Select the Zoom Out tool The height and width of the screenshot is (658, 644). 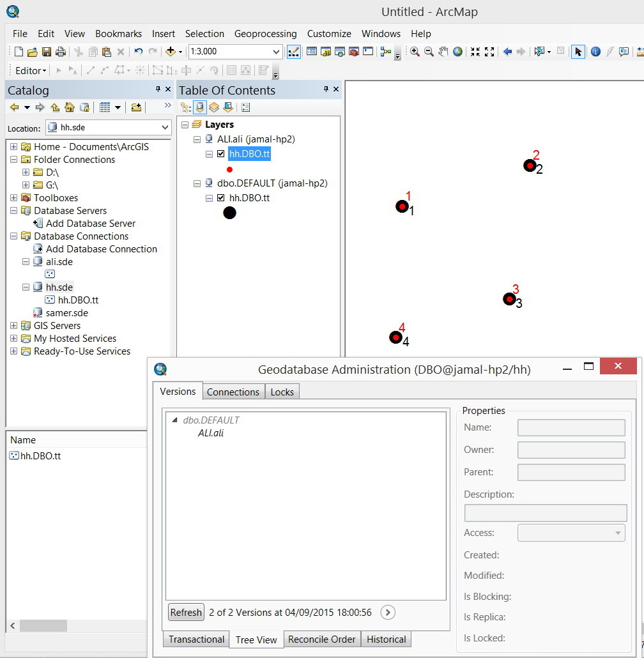(429, 52)
